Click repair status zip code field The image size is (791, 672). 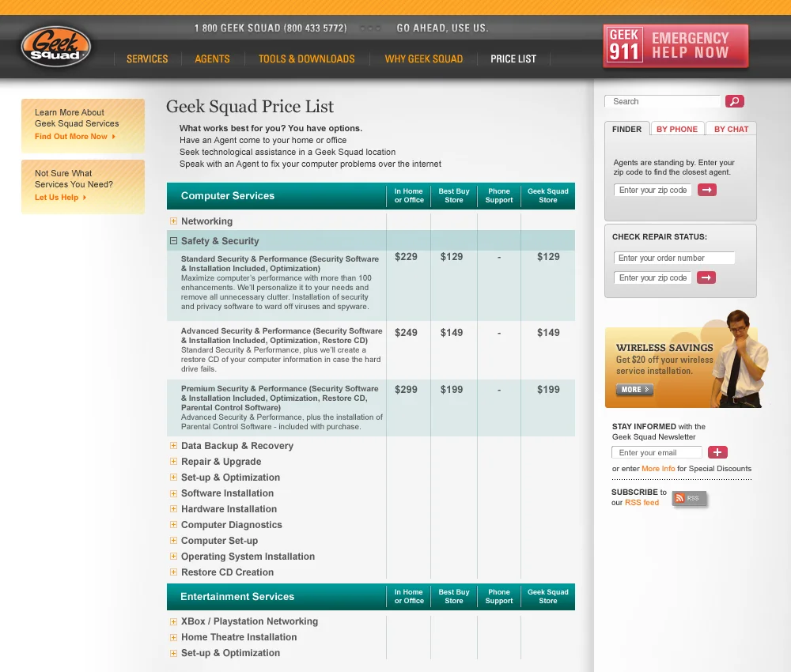[653, 277]
